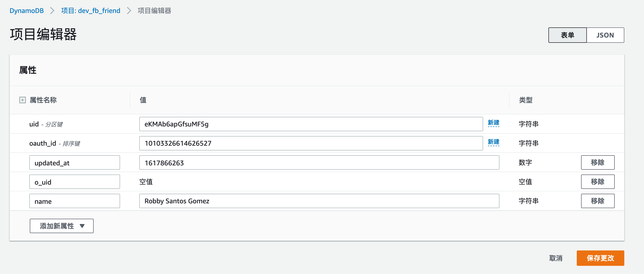Click the 保存更改 button
Viewport: 644px width, 274px height.
point(600,258)
